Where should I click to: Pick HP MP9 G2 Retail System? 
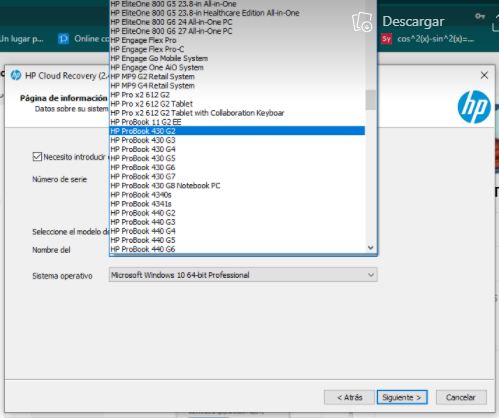click(237, 77)
